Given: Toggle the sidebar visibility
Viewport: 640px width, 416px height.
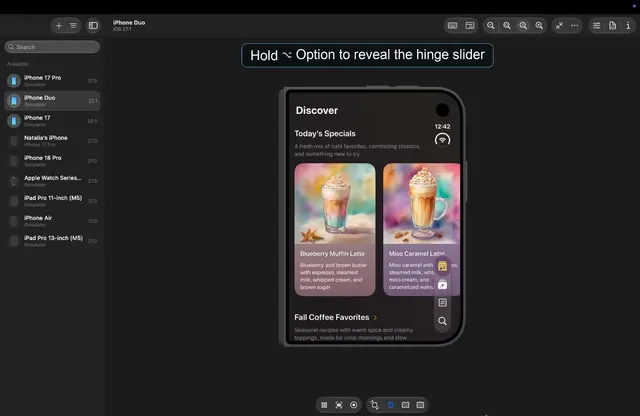Looking at the screenshot, I should 93,26.
